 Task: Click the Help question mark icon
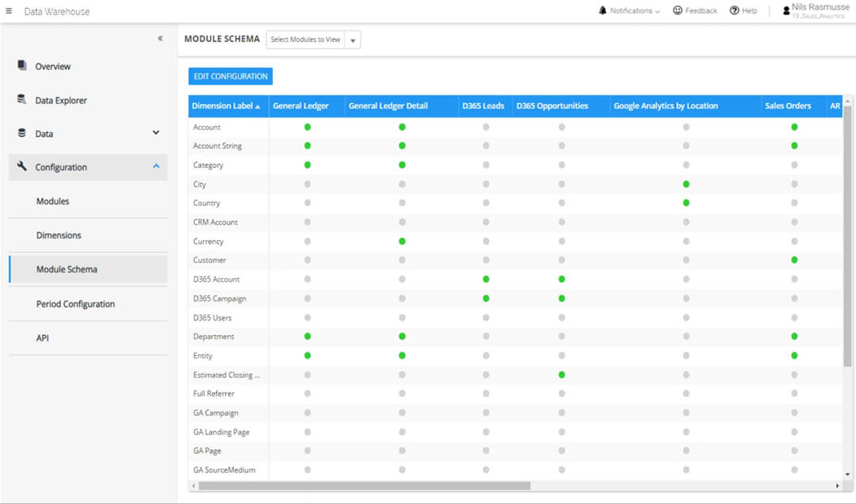click(734, 10)
